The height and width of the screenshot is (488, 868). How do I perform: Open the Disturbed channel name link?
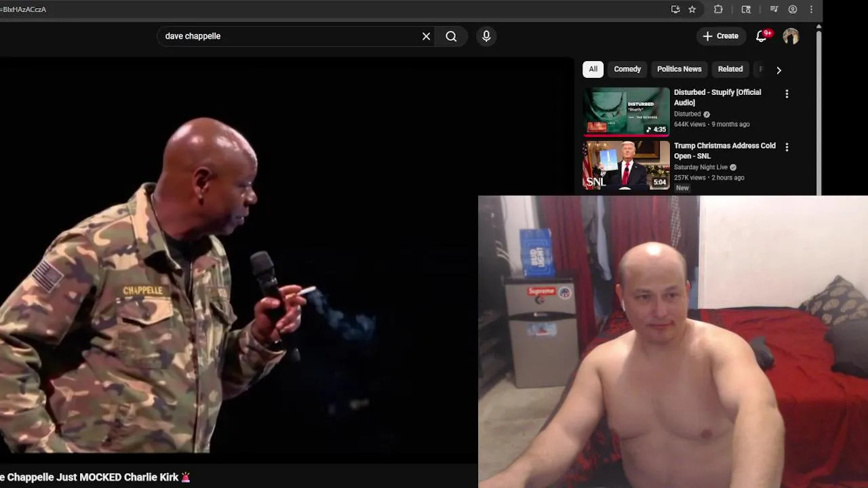pyautogui.click(x=687, y=114)
